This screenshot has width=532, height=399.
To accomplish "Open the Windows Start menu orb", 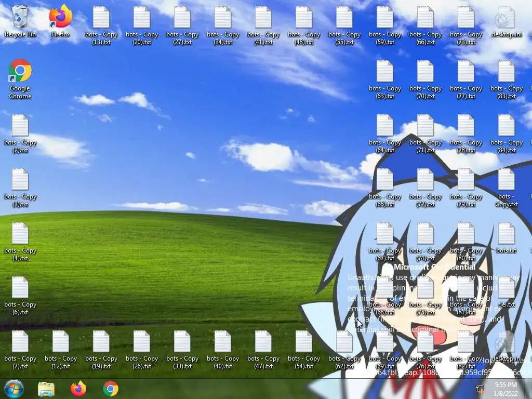I will pos(14,389).
